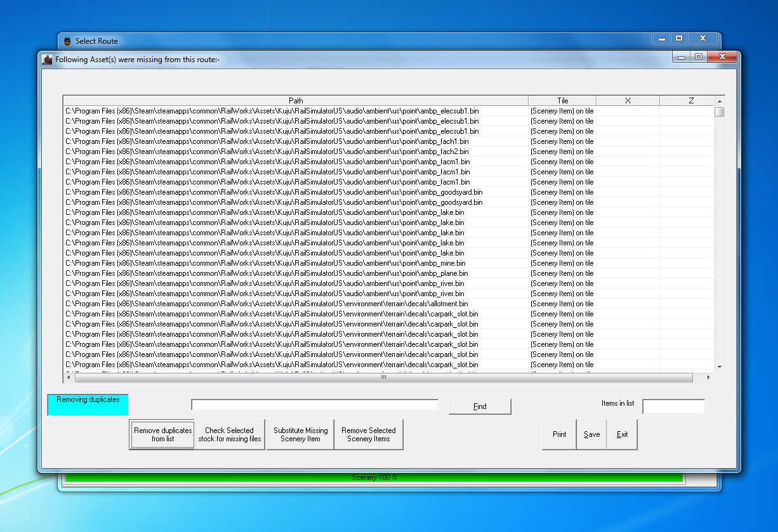The height and width of the screenshot is (532, 778).
Task: Maximize the Select Route window
Action: tap(679, 39)
